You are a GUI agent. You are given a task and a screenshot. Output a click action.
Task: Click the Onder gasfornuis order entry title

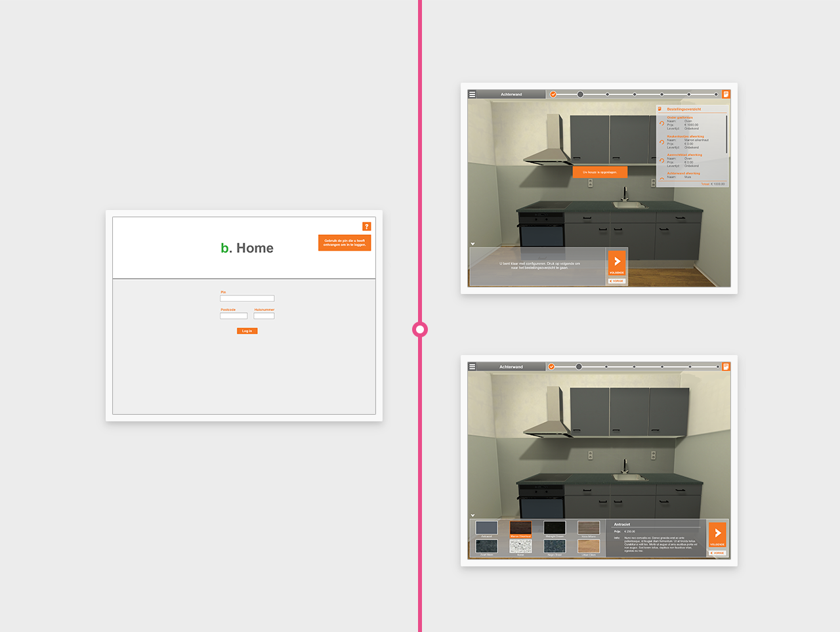coord(680,117)
